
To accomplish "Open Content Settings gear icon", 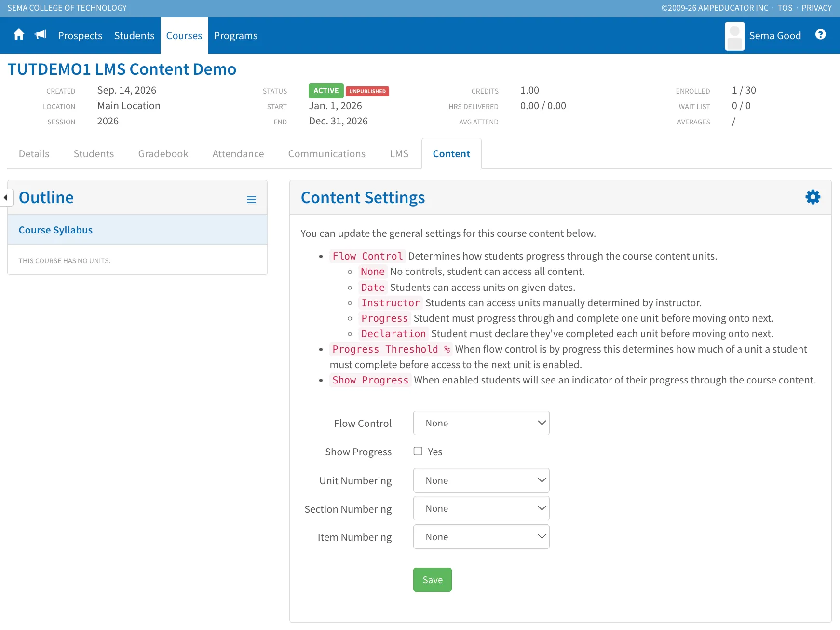I will [x=813, y=197].
